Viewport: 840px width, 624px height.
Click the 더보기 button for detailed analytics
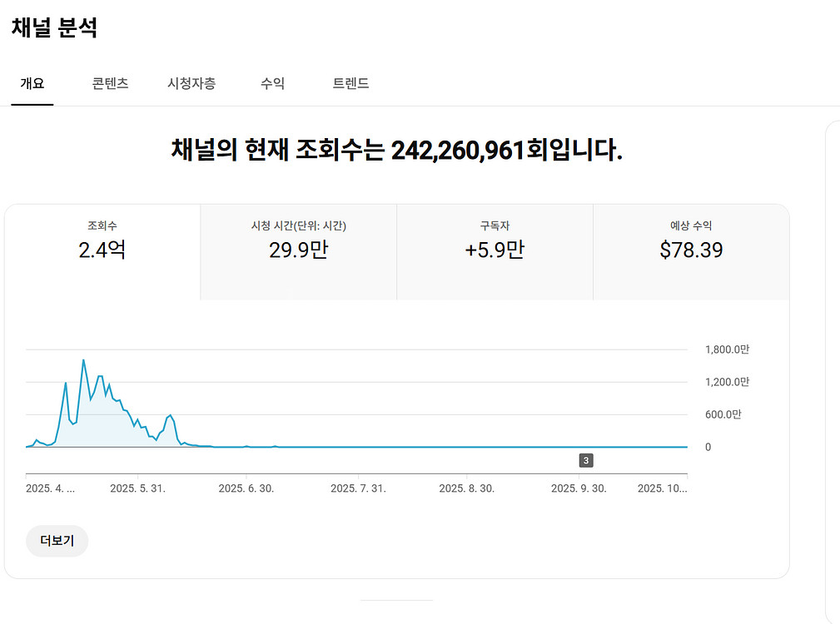pos(56,541)
